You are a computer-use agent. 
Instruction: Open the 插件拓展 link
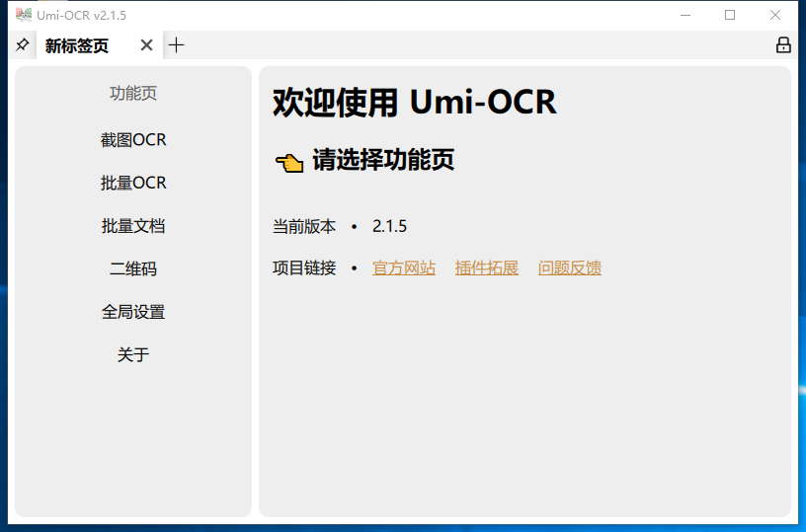point(487,267)
